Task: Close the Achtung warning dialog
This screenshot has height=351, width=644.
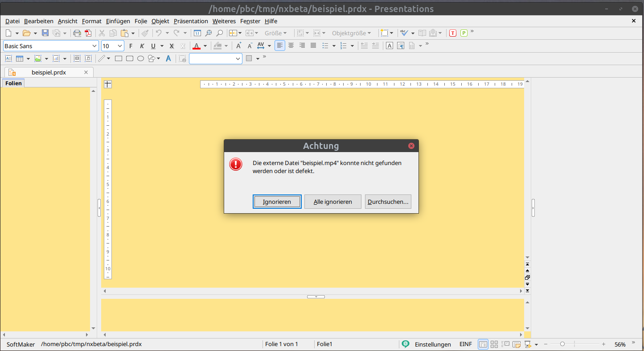Action: click(411, 146)
